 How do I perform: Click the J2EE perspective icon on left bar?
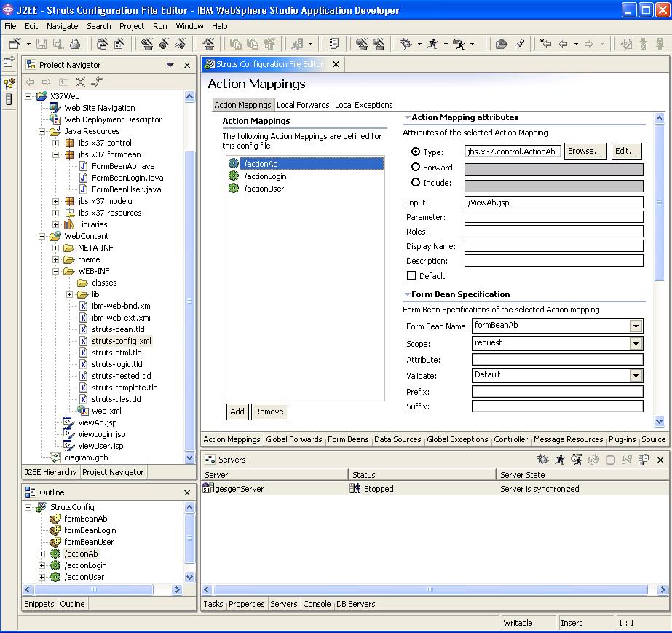9,82
